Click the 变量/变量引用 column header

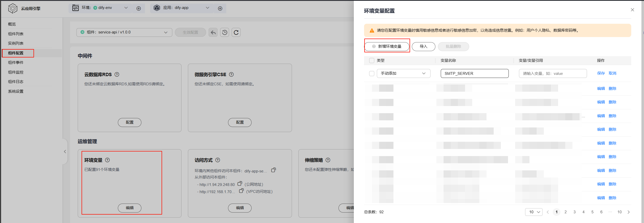pyautogui.click(x=531, y=61)
